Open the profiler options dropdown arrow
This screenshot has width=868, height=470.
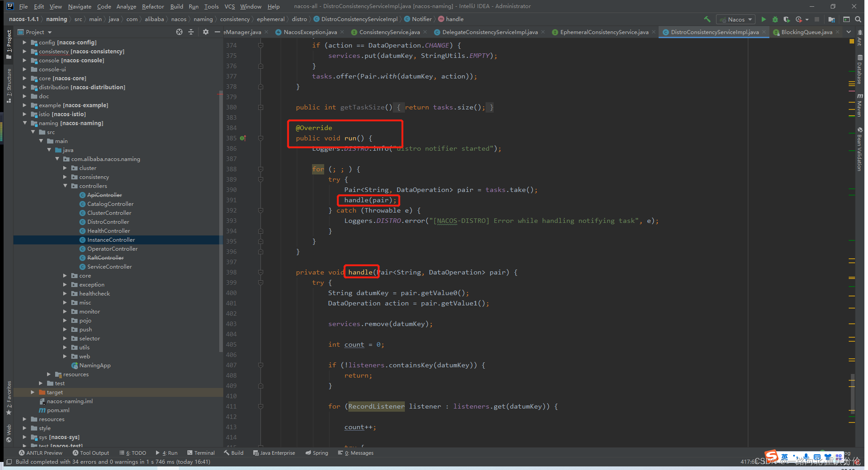[x=807, y=19]
